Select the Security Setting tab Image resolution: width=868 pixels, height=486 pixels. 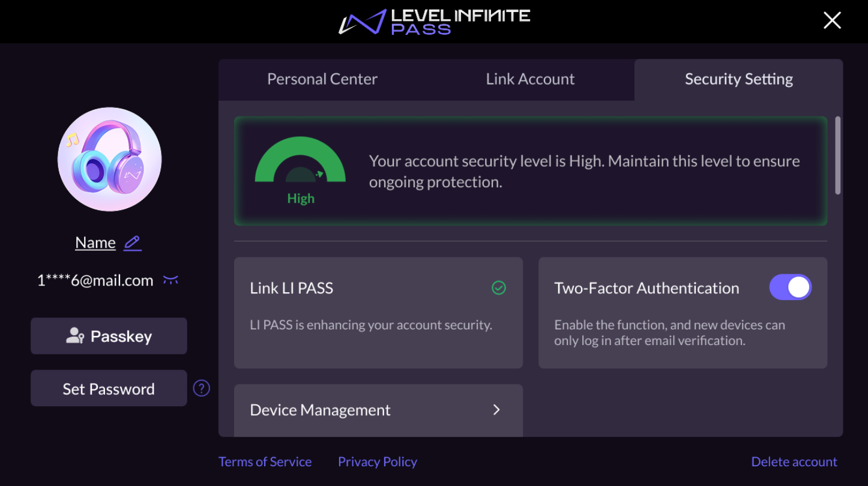pos(738,79)
